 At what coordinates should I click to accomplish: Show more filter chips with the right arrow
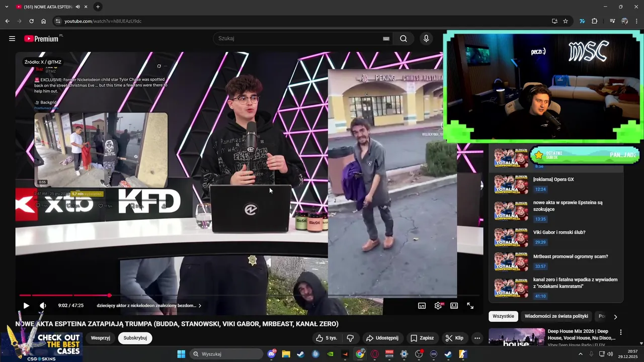615,317
